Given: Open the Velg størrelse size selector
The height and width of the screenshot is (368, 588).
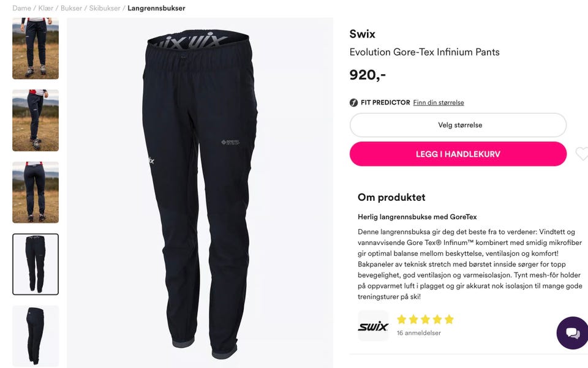Looking at the screenshot, I should [x=458, y=125].
